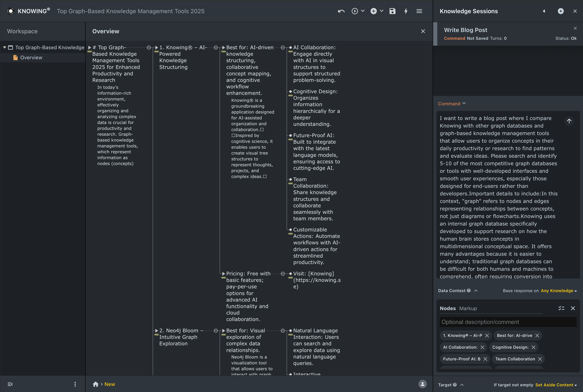Viewport: 583px width, 392px height.
Task: Collapse the workspace sidebar with bottom-left icon
Action: pyautogui.click(x=10, y=384)
